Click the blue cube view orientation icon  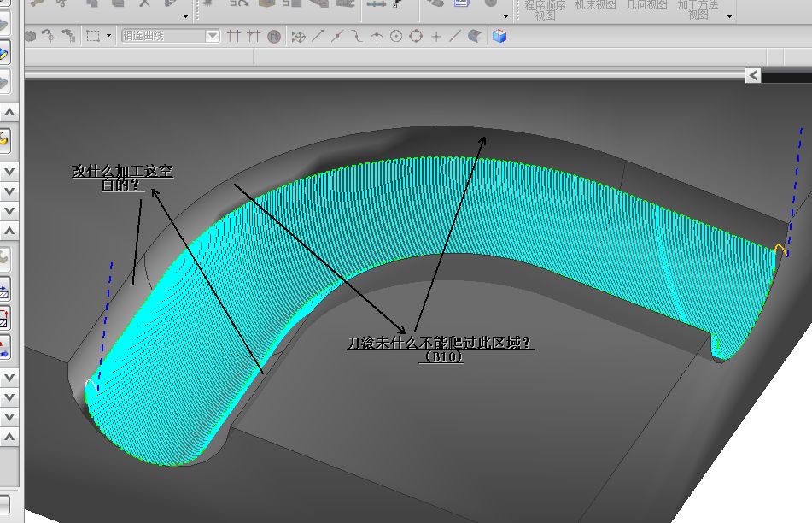499,36
